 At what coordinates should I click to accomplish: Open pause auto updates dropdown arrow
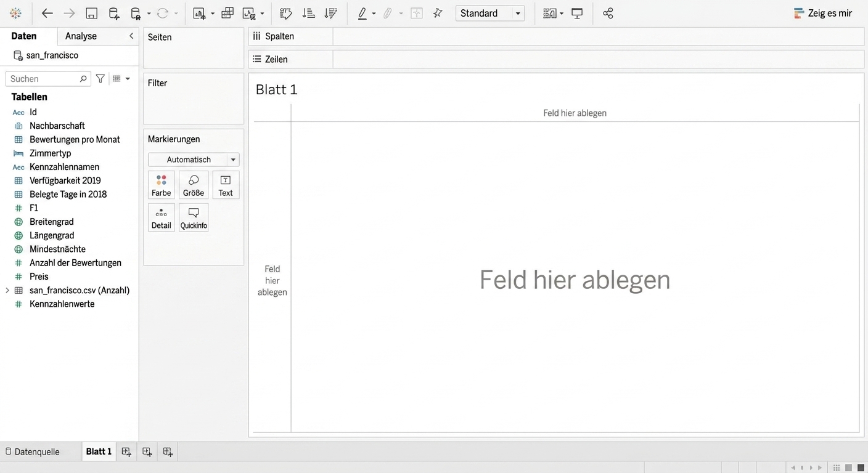click(x=149, y=14)
